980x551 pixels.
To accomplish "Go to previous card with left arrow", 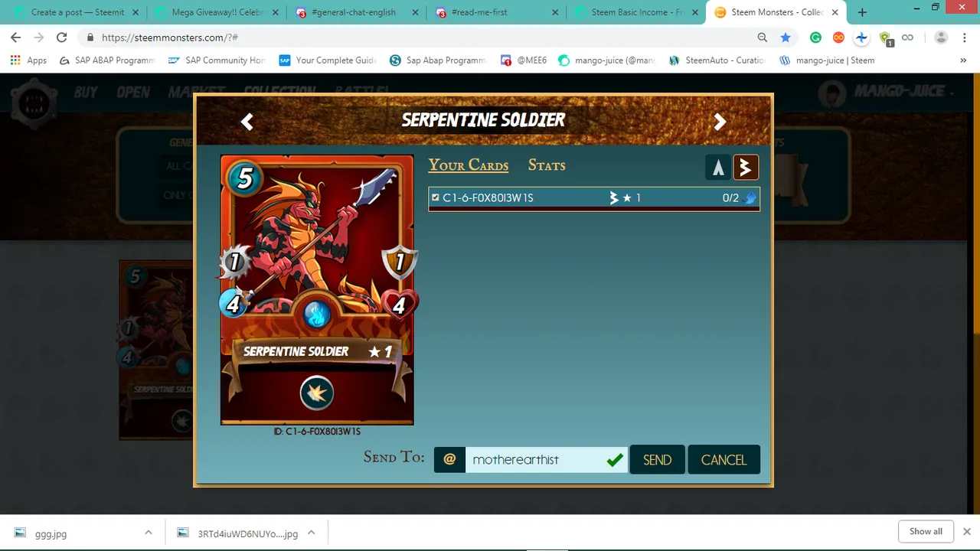I will pos(247,122).
